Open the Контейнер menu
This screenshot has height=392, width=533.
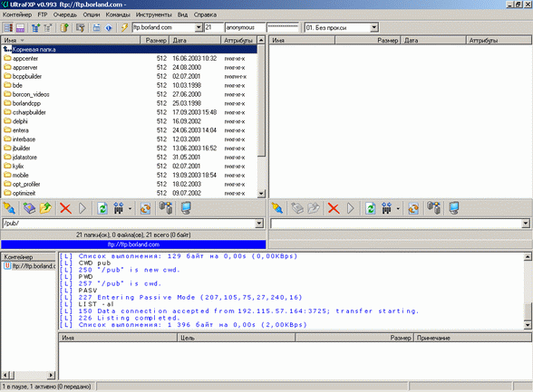[x=17, y=14]
